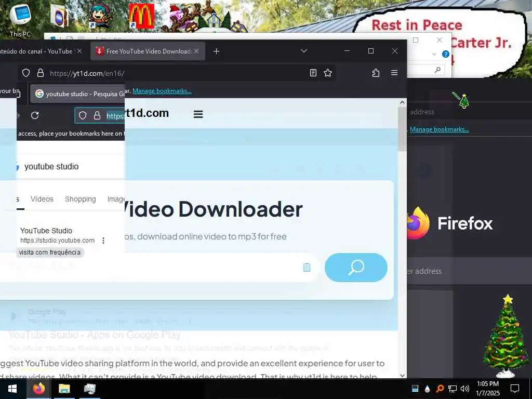Select the youtube studio Google search tab
The image size is (532, 399).
coord(78,94)
